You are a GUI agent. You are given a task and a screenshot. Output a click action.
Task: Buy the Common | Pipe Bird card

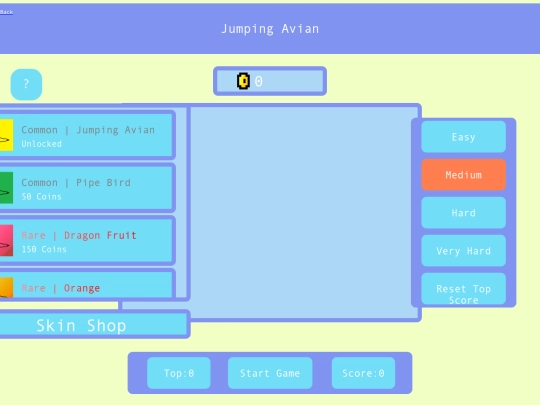pos(87,188)
